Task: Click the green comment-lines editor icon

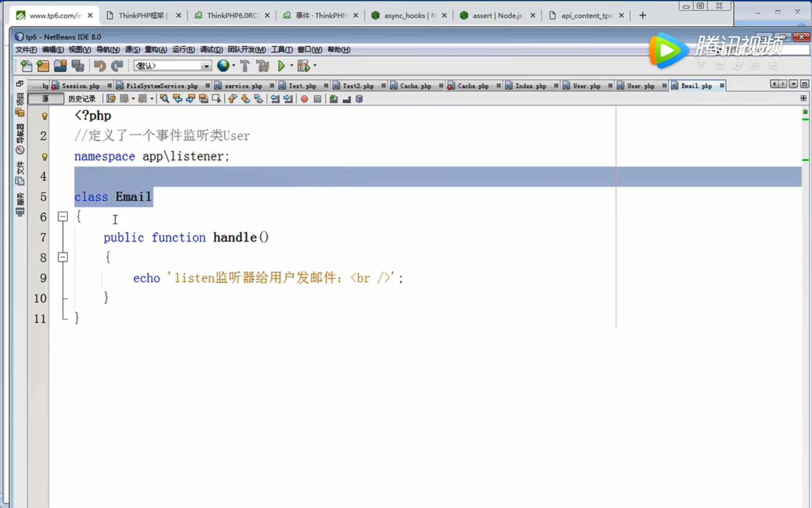Action: coord(333,99)
